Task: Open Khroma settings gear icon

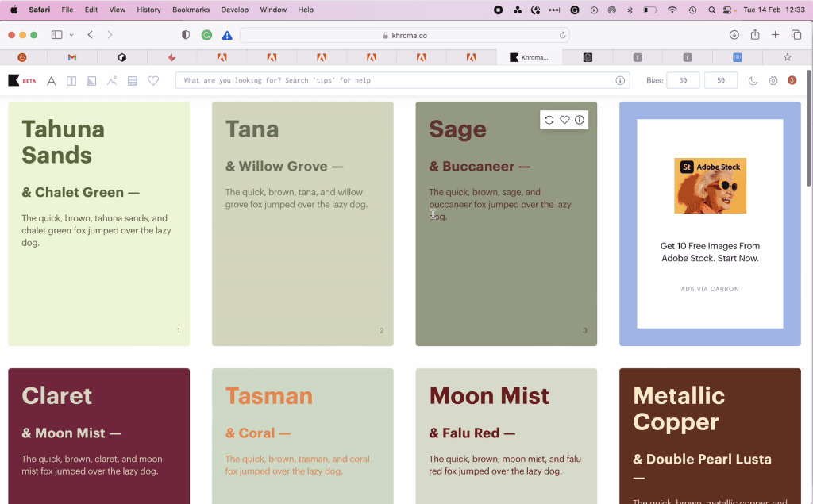Action: 773,80
